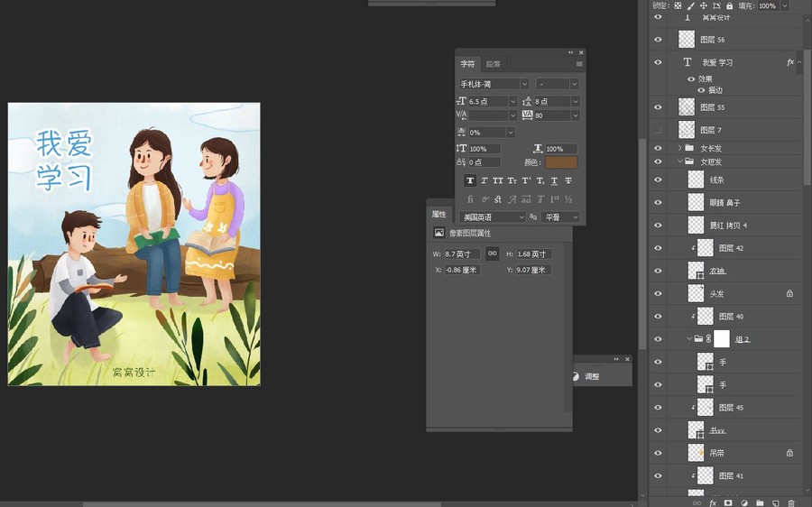
Task: Click the H: 1.68 英寸 height field
Action: pyautogui.click(x=534, y=253)
